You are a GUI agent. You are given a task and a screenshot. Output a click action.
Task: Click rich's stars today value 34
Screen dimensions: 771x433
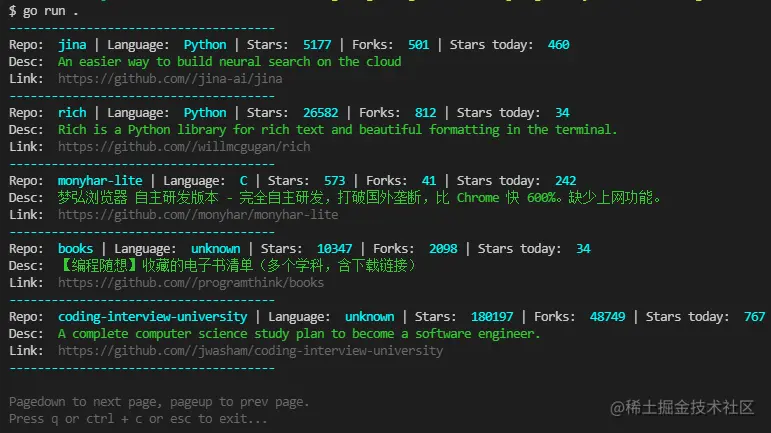tap(563, 113)
